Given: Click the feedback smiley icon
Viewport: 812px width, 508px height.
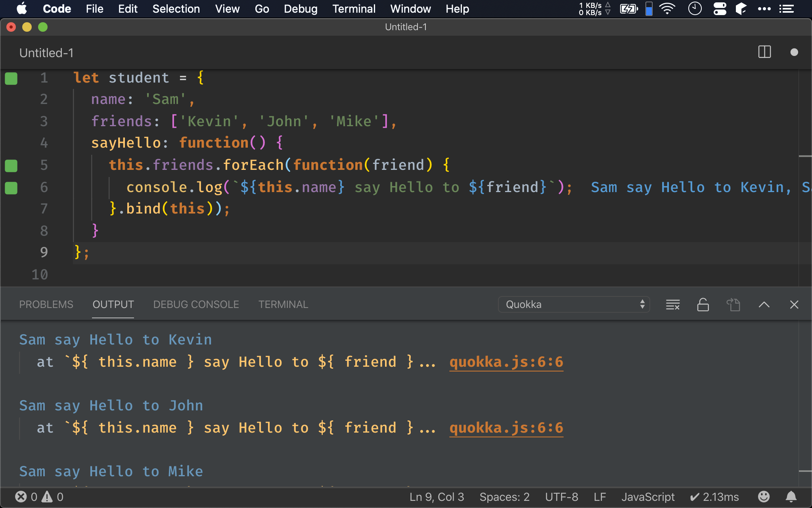Looking at the screenshot, I should (763, 496).
